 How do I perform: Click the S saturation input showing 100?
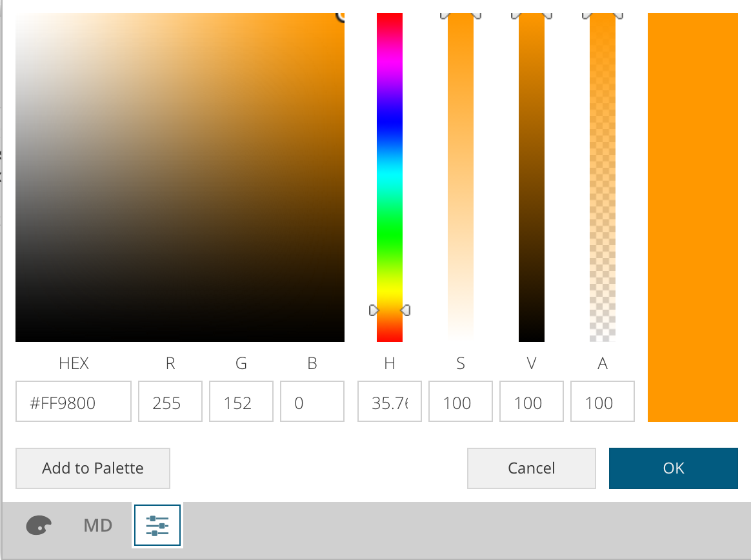(x=460, y=401)
